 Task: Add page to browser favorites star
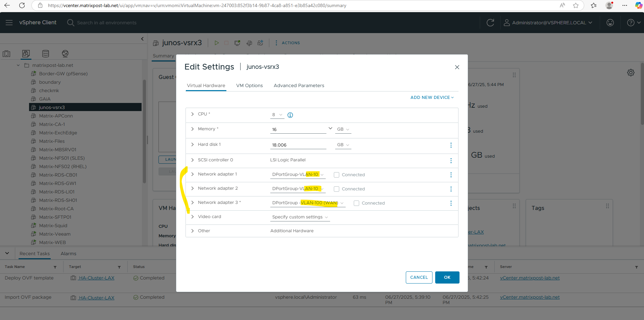[576, 5]
